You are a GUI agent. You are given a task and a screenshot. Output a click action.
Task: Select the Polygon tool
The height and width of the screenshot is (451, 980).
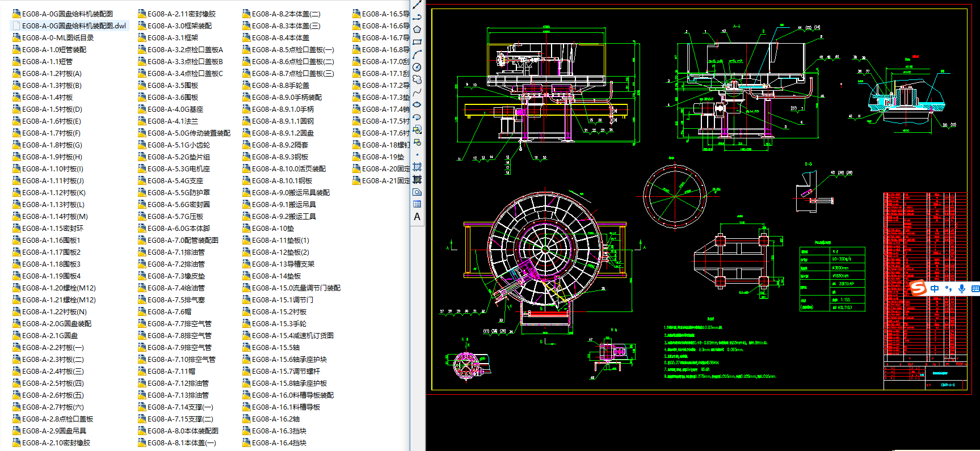pyautogui.click(x=417, y=29)
